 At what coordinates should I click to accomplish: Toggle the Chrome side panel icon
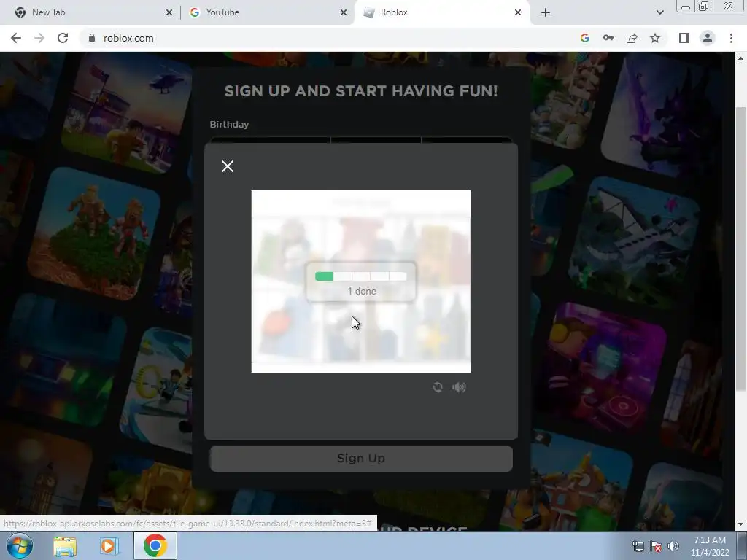[x=684, y=38]
